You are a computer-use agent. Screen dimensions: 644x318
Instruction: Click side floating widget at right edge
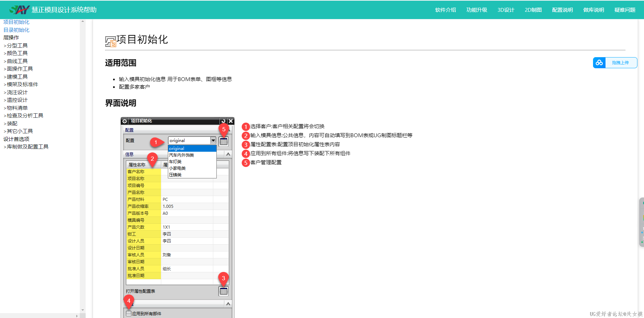pos(642,222)
